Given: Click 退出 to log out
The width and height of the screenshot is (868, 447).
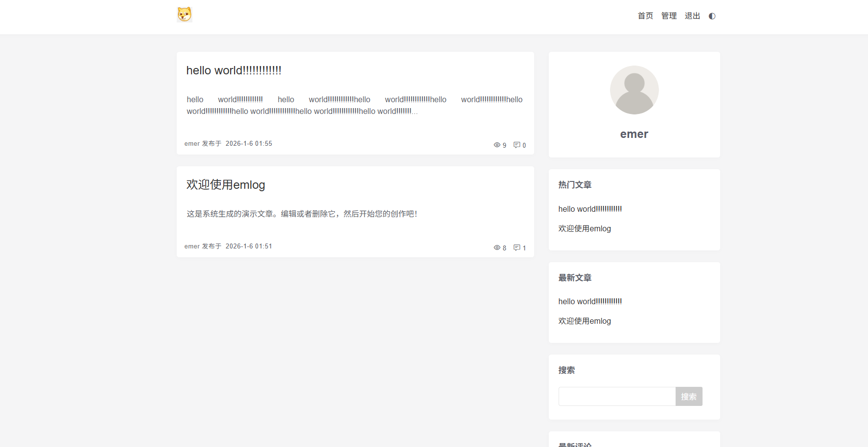Looking at the screenshot, I should 692,16.
